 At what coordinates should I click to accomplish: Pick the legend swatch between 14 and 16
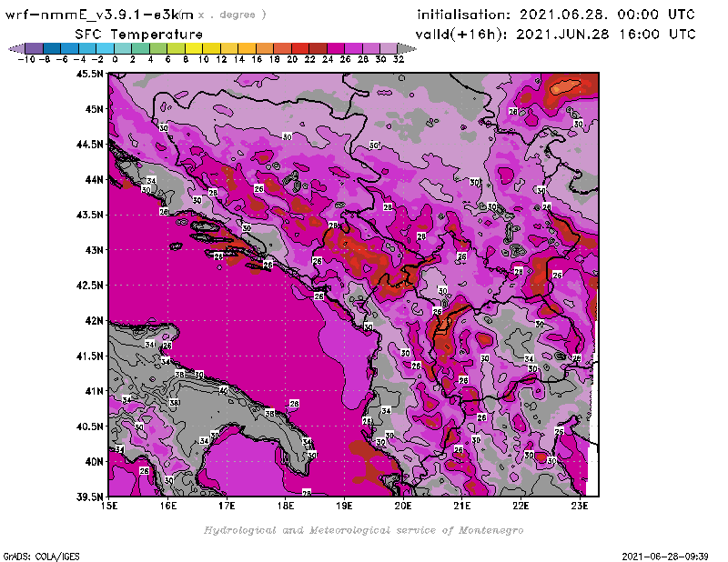247,48
